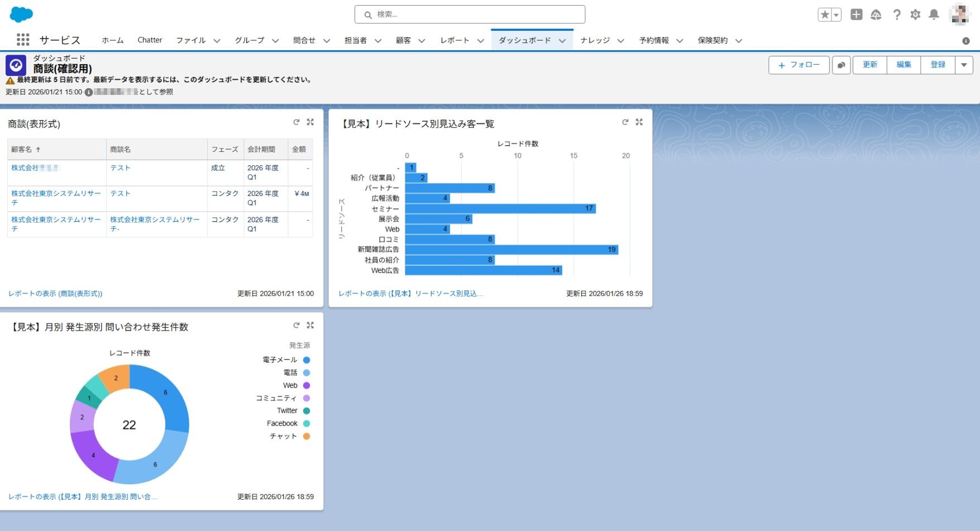Click the favorites star icon
The image size is (980, 531).
(825, 15)
